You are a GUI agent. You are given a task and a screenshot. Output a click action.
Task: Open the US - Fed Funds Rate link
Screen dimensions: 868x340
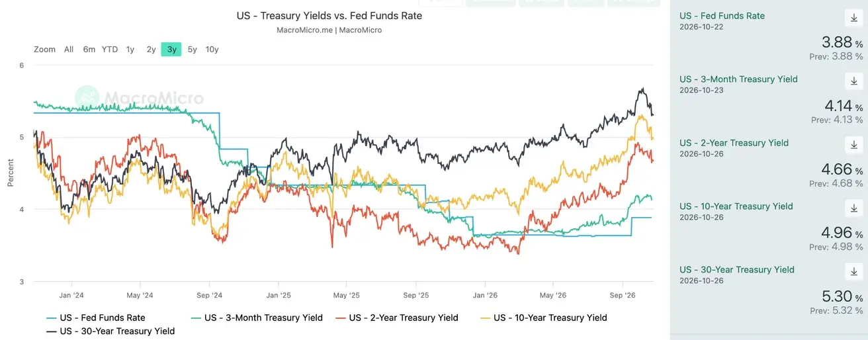[x=722, y=16]
